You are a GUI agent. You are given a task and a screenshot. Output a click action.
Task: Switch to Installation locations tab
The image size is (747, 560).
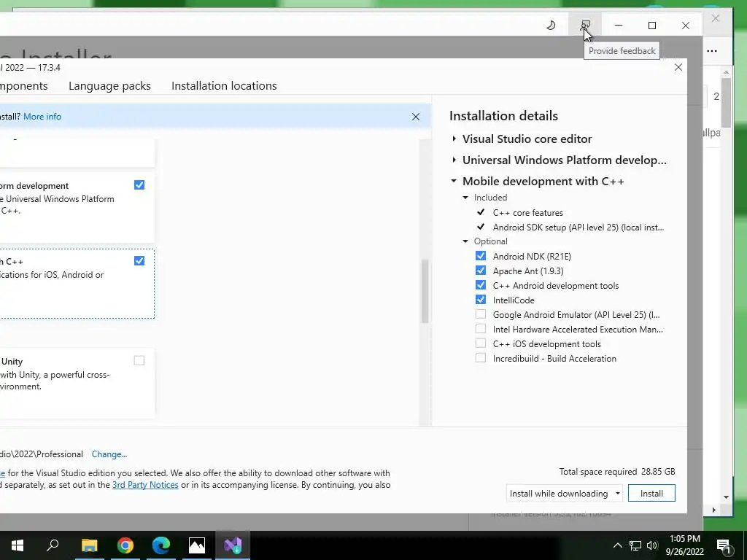224,86
